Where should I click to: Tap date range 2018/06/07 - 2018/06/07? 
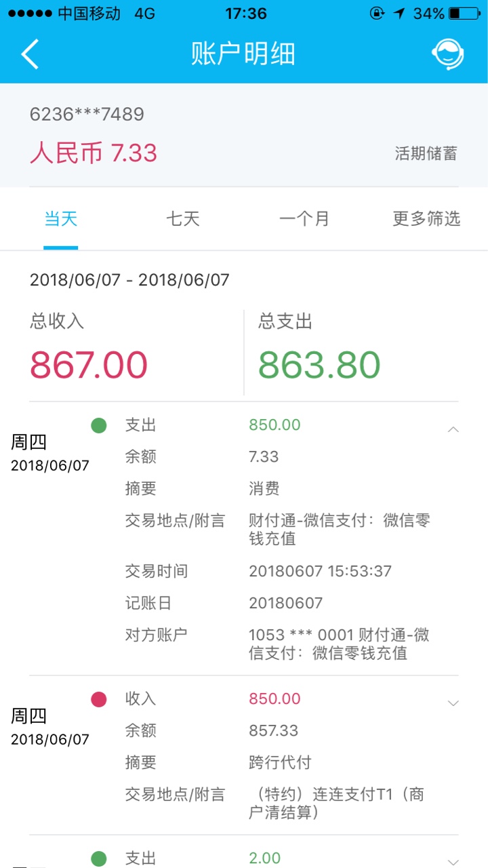pyautogui.click(x=129, y=279)
